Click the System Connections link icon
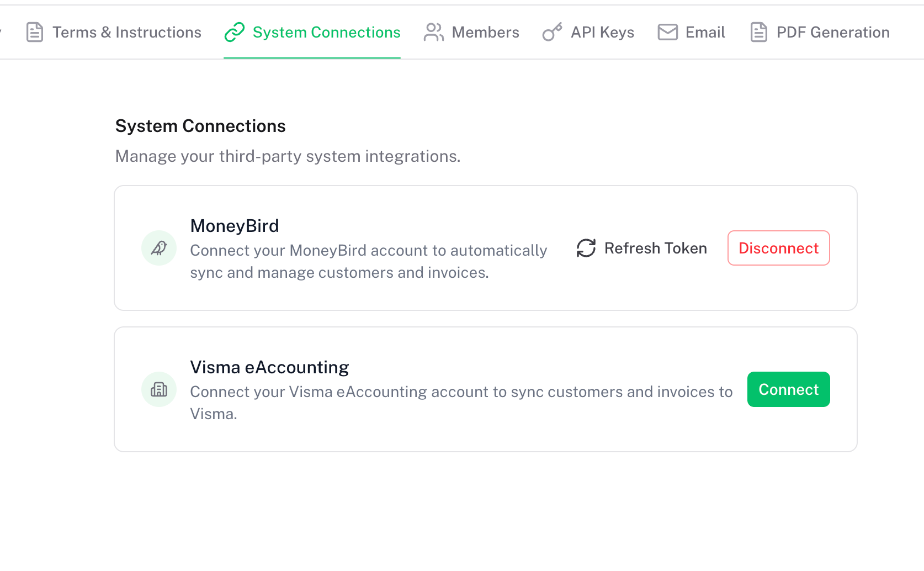The height and width of the screenshot is (571, 924). click(235, 33)
